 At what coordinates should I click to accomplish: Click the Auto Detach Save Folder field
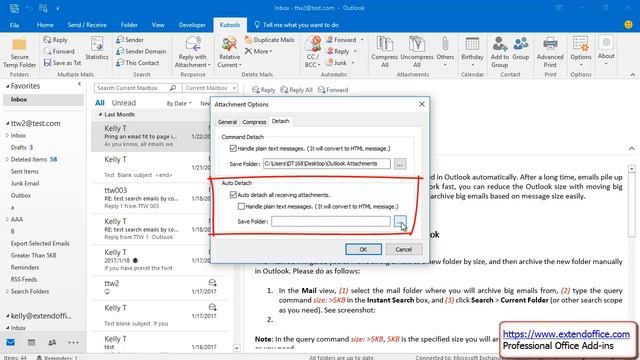coord(331,222)
